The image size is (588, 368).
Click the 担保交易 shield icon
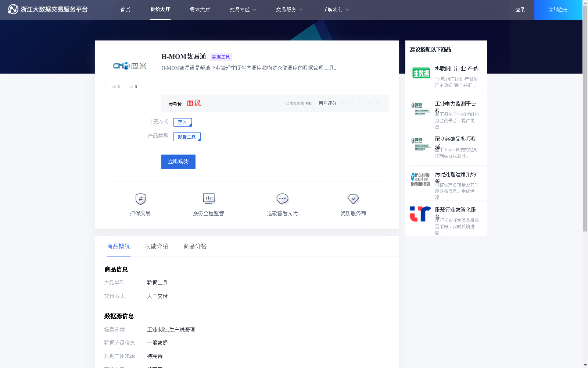140,199
